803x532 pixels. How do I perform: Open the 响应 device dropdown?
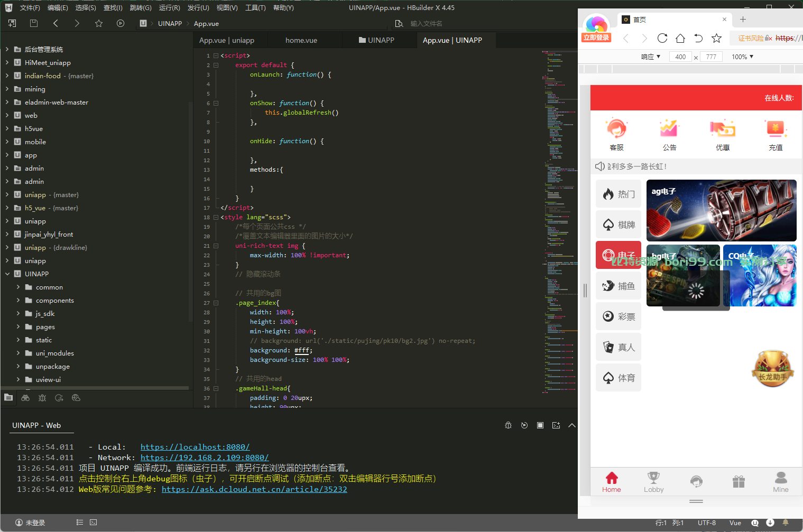pos(651,57)
